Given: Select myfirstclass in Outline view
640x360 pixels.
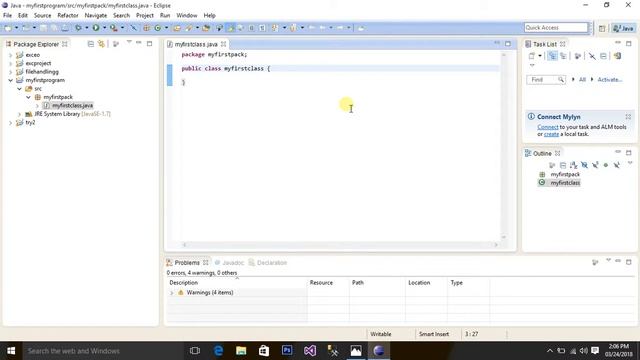Looking at the screenshot, I should (x=565, y=183).
